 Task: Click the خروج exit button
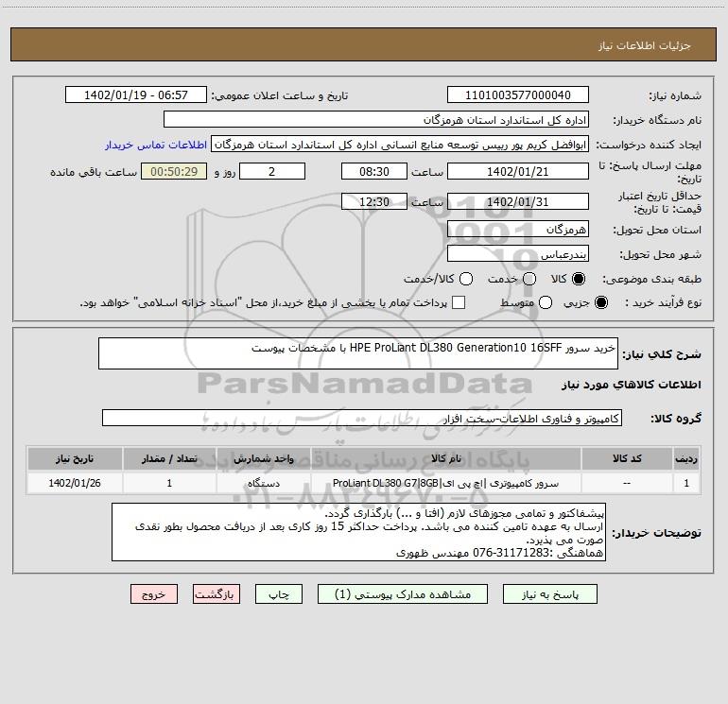click(x=154, y=594)
